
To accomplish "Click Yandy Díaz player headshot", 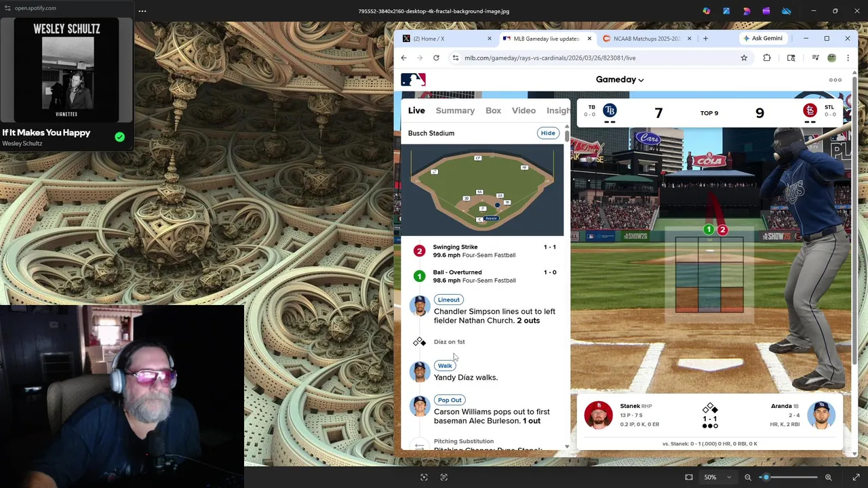I will [x=420, y=371].
